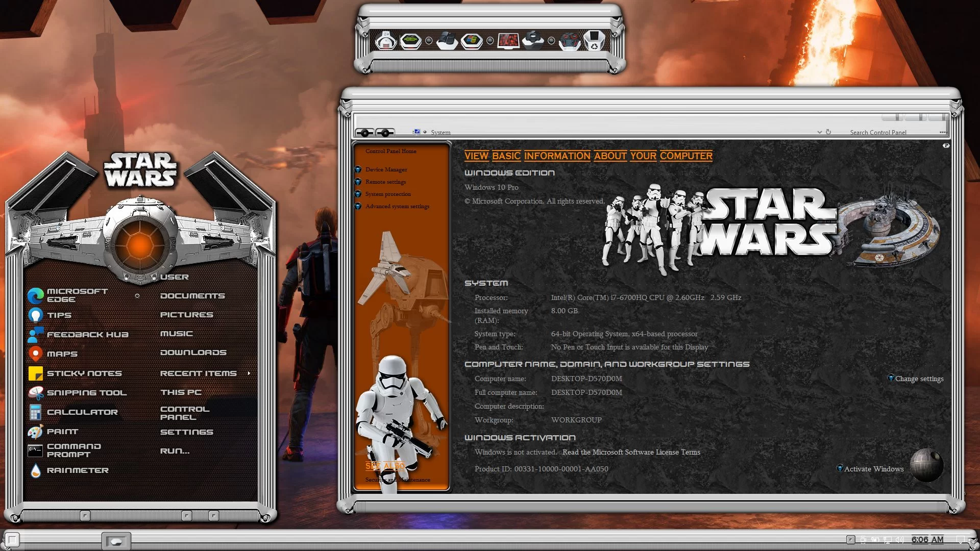
Task: Click Device Manager link
Action: point(386,170)
